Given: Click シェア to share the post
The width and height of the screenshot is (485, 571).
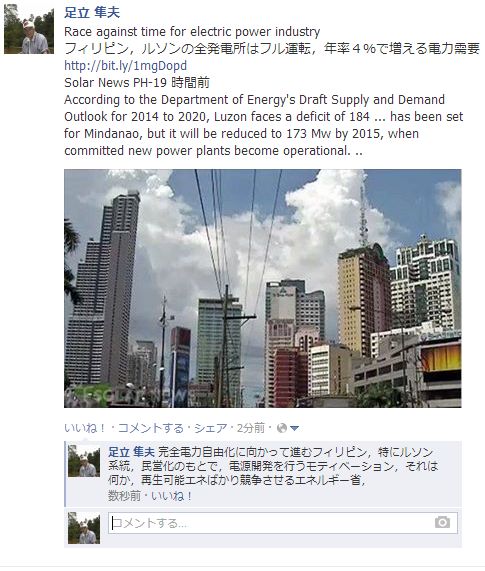Looking at the screenshot, I should tap(211, 428).
